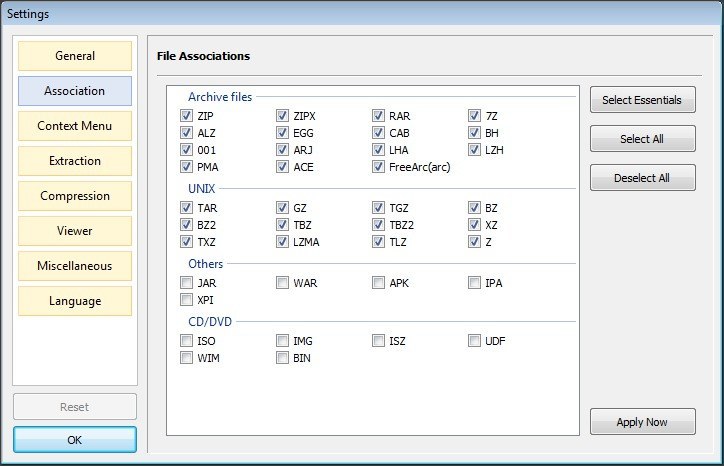The height and width of the screenshot is (466, 724).
Task: Toggle the Z format checkbox
Action: (x=474, y=242)
